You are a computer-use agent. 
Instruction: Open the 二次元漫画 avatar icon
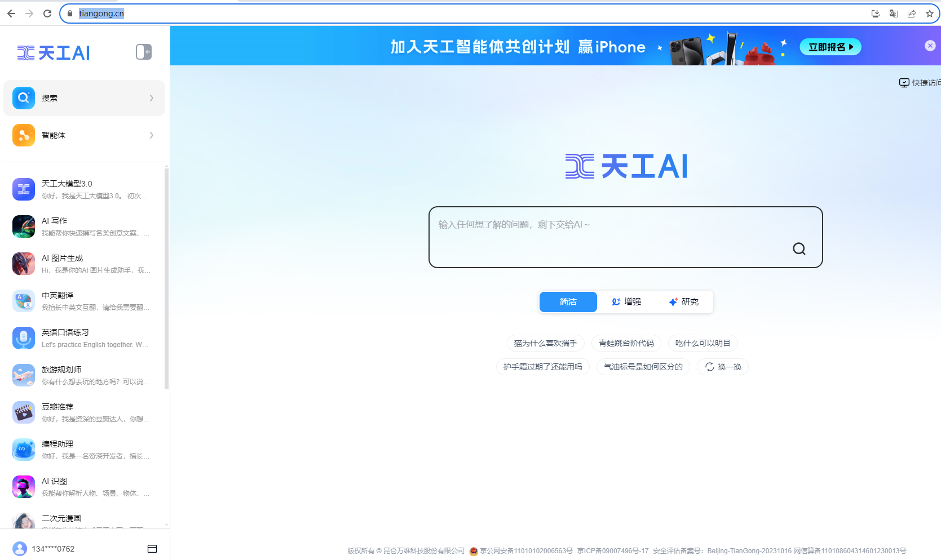(24, 521)
